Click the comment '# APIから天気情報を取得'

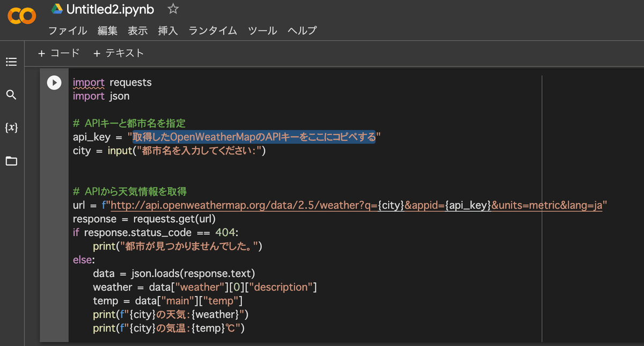point(130,192)
